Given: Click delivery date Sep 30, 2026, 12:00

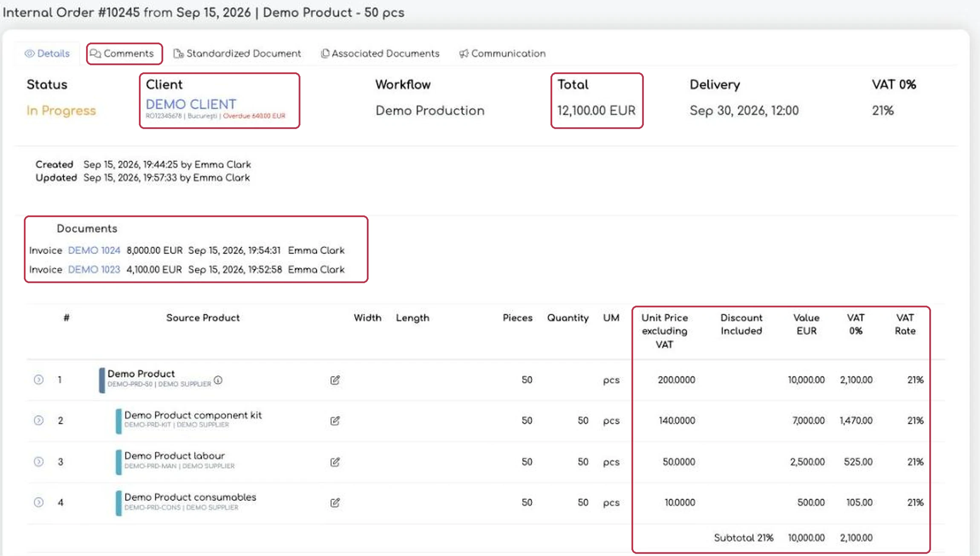Looking at the screenshot, I should pyautogui.click(x=744, y=111).
